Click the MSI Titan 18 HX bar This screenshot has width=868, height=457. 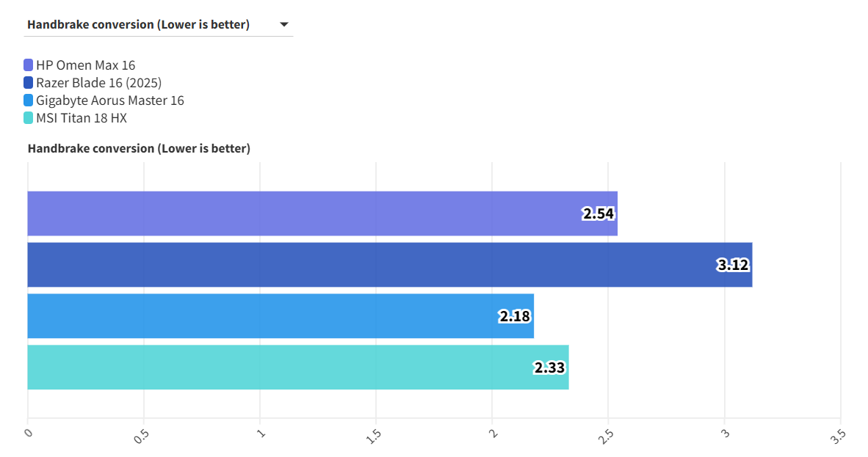(279, 368)
